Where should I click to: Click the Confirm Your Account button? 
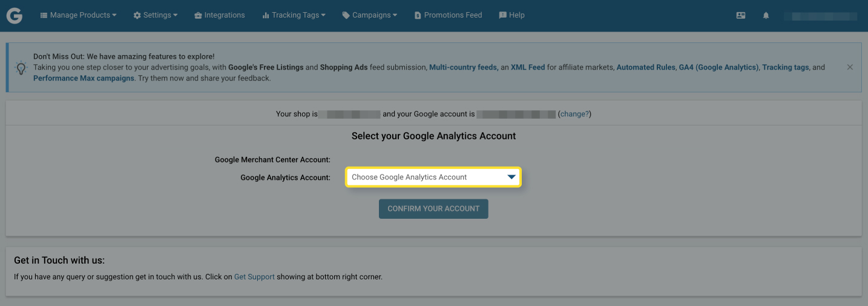[x=433, y=208]
